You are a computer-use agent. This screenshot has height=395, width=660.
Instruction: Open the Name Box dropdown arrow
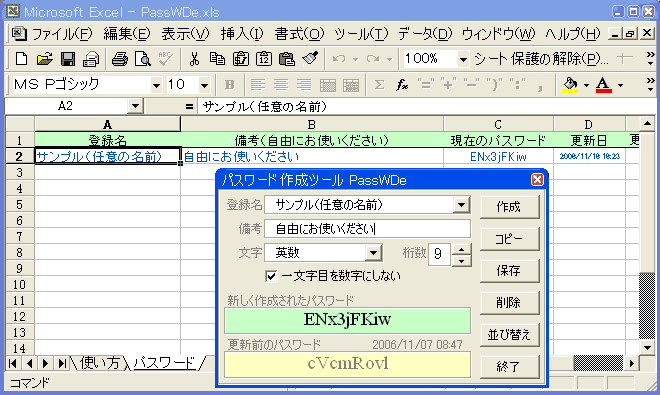136,107
